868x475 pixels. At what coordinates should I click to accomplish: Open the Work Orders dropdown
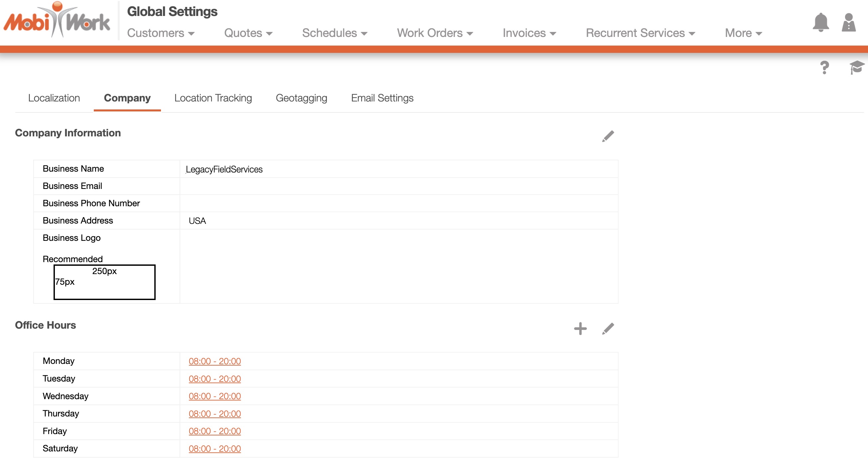coord(435,33)
